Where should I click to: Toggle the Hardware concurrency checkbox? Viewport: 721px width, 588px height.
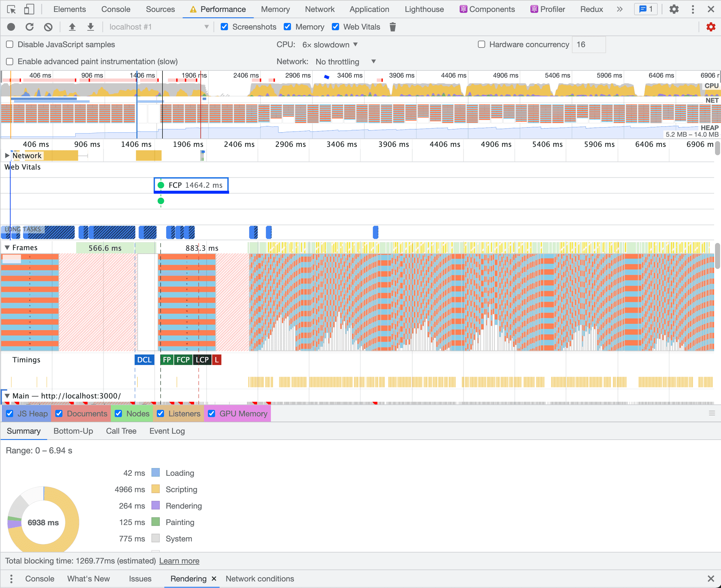click(x=481, y=44)
